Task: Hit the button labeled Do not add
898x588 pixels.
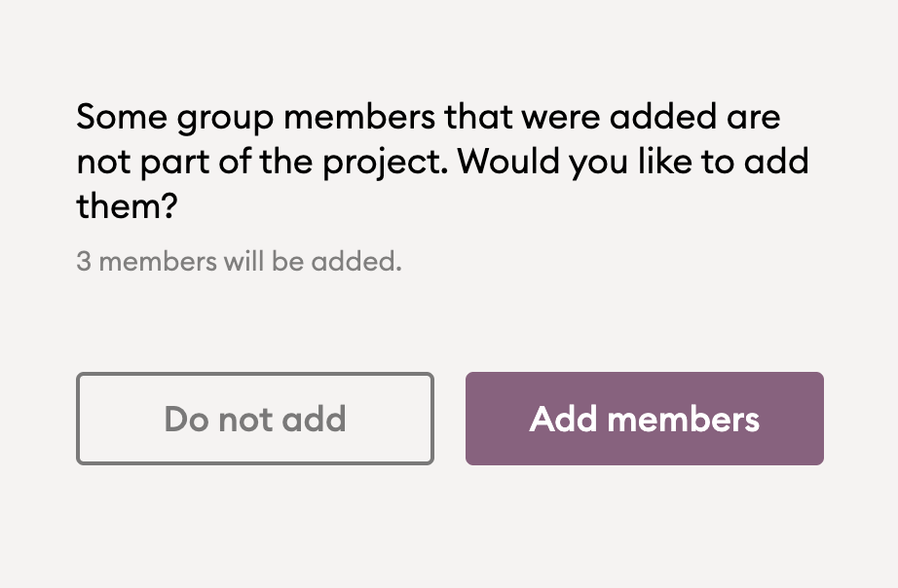Action: click(x=254, y=419)
